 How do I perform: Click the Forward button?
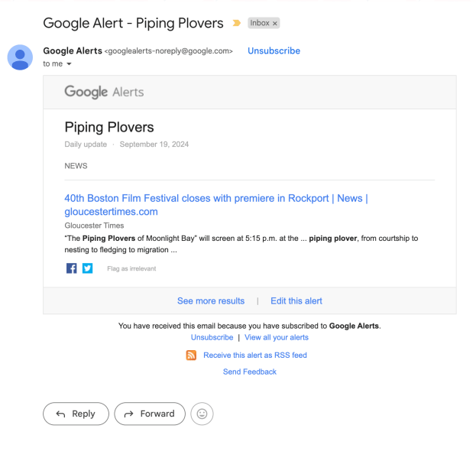coord(150,414)
